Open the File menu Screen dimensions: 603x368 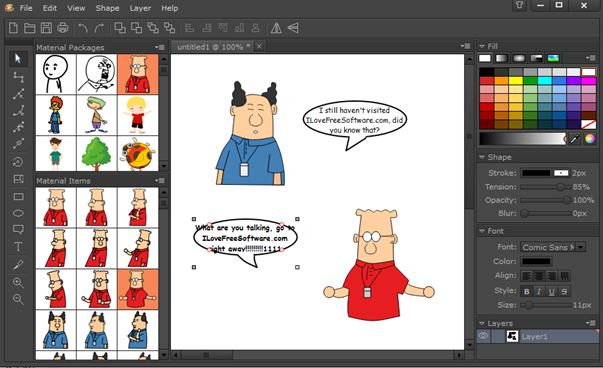26,8
